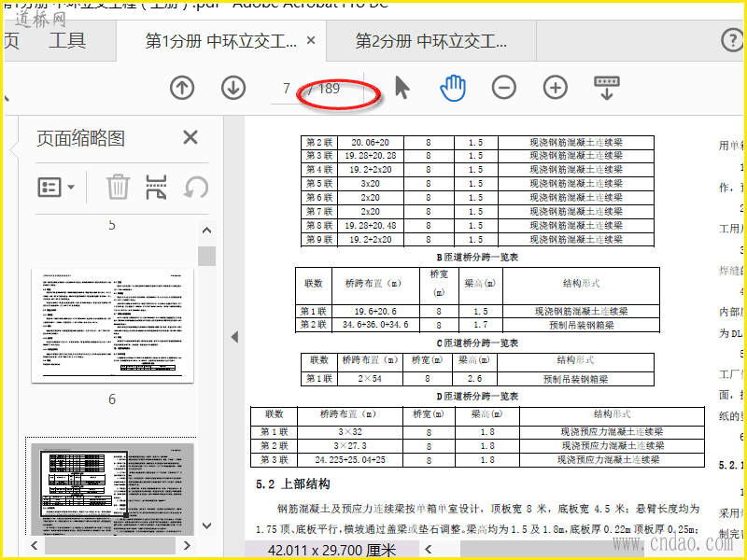747x560 pixels.
Task: Click cell 24.225+25.04+25 in table D
Action: click(x=349, y=460)
